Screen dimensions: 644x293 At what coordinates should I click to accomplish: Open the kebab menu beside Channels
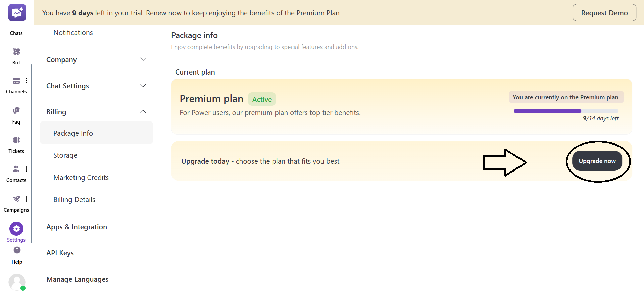click(x=27, y=81)
